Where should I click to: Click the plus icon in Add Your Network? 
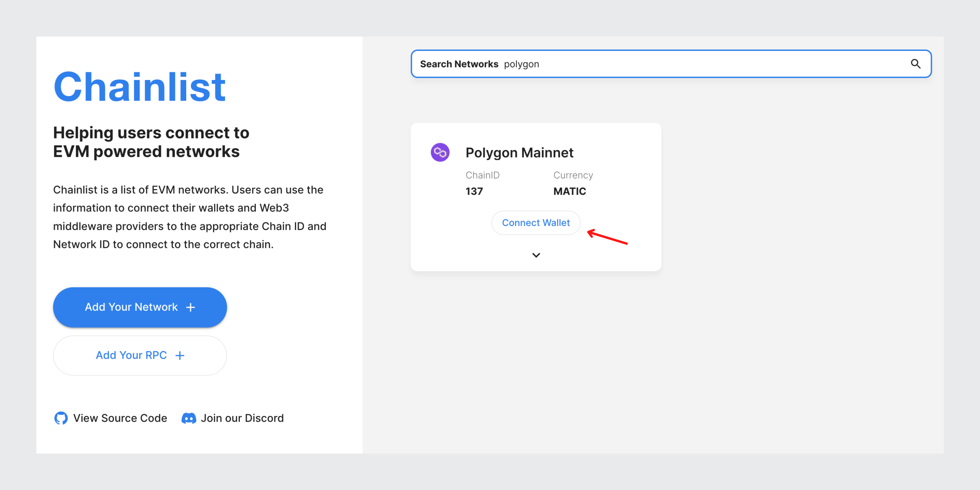pos(190,307)
